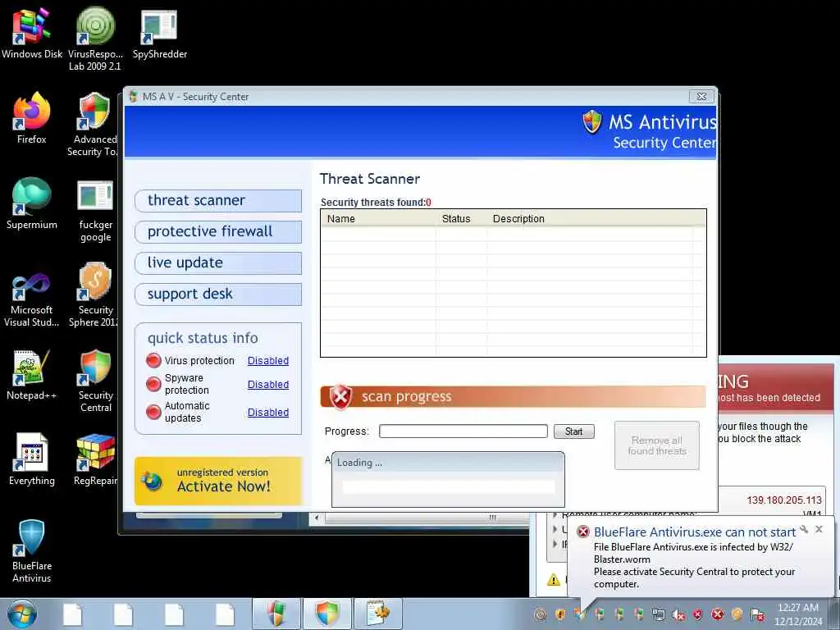
Task: Click Disabled link for Virus protection
Action: coord(268,361)
